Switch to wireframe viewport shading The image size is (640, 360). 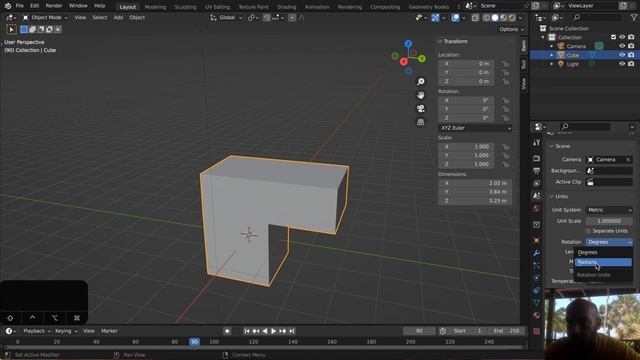coord(486,18)
